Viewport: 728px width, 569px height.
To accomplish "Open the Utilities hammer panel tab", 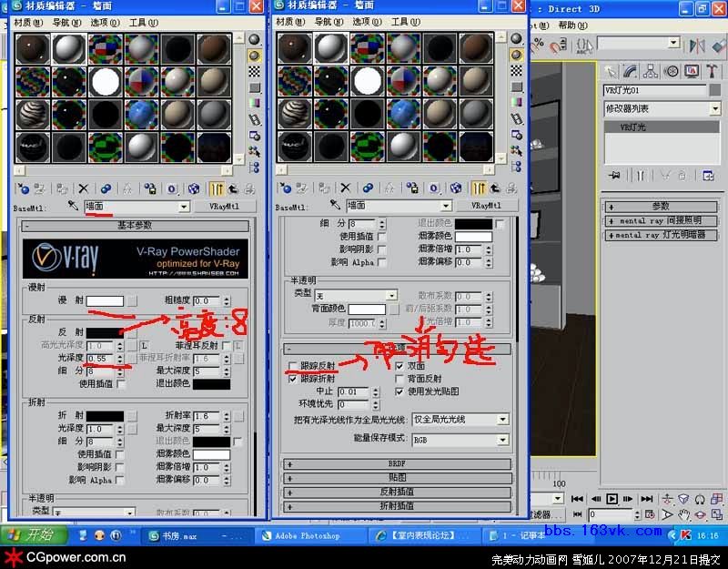I will [712, 72].
